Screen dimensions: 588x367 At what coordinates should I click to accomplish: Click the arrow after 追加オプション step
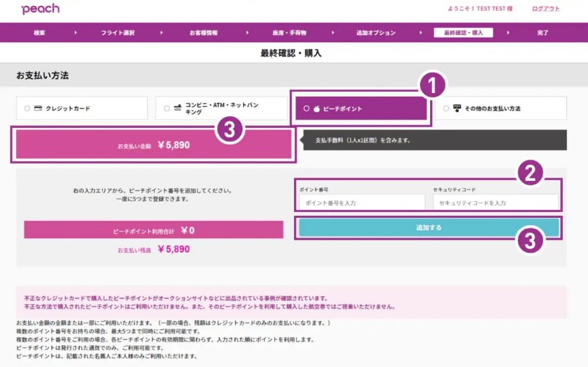[x=420, y=32]
